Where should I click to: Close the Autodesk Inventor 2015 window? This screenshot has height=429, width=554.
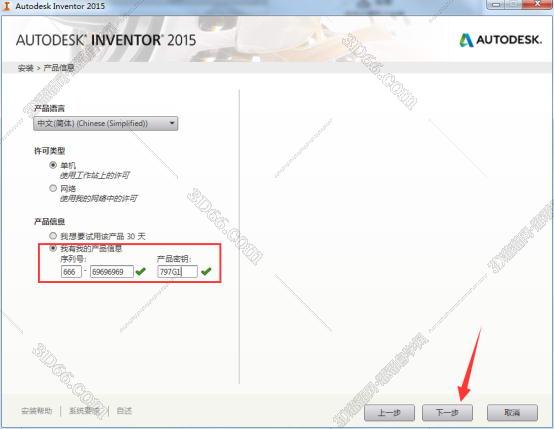(x=538, y=4)
